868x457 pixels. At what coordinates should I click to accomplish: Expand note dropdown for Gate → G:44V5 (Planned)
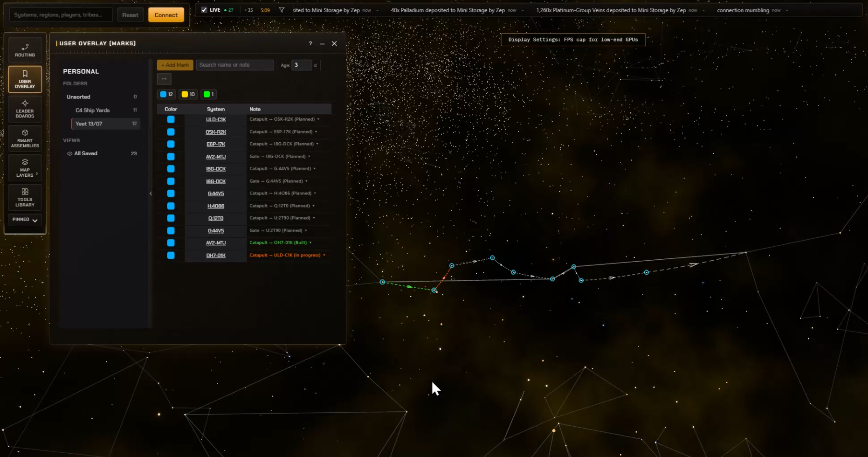pos(306,181)
